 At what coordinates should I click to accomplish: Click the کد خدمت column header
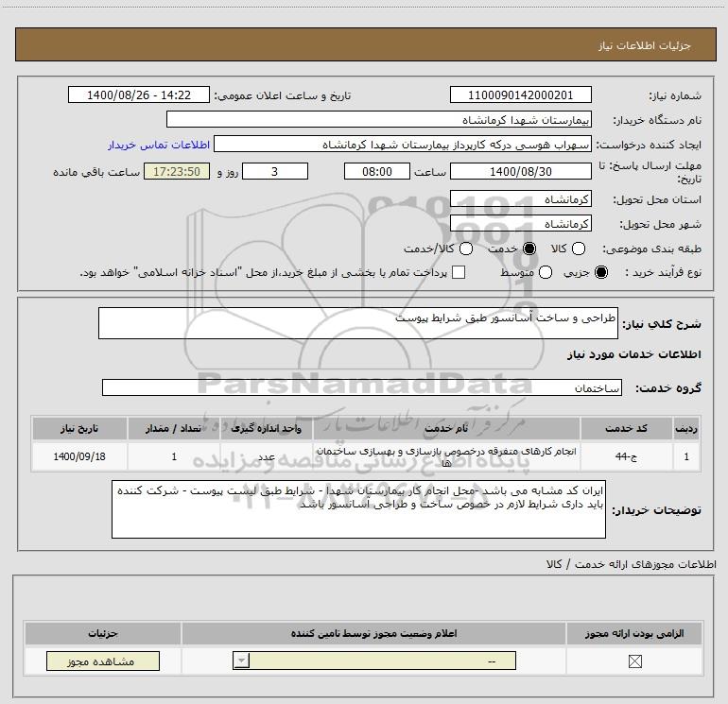(626, 428)
